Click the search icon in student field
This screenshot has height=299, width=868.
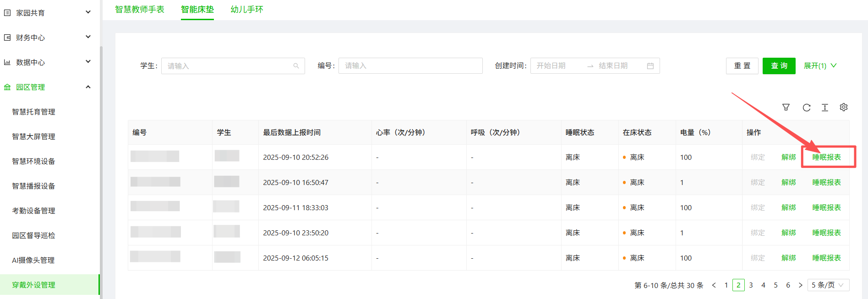[x=296, y=66]
